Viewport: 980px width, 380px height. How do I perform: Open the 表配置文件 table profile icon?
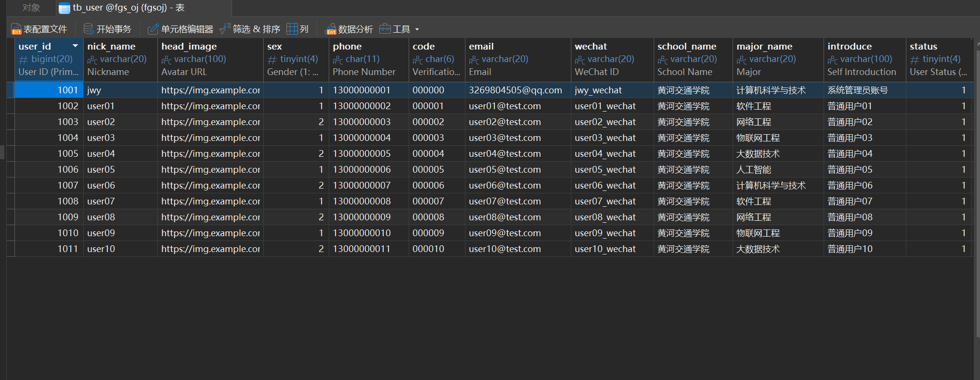click(x=16, y=29)
